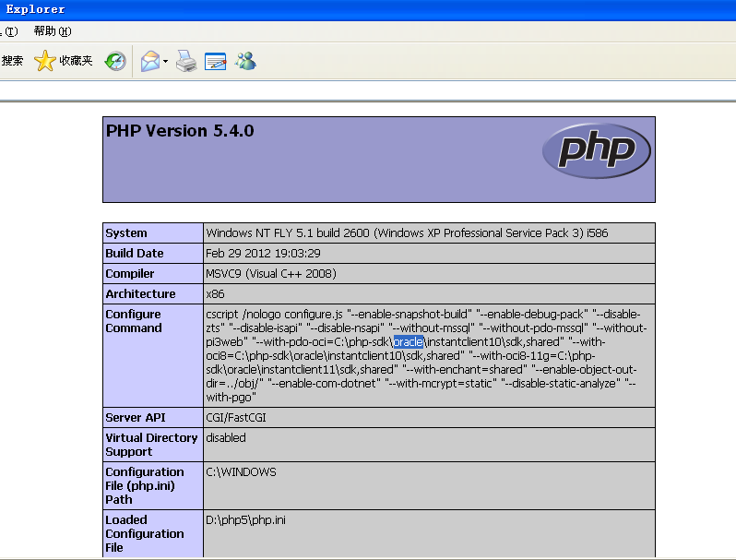
Task: Click the C:\WINDOWS path value
Action: pyautogui.click(x=241, y=472)
